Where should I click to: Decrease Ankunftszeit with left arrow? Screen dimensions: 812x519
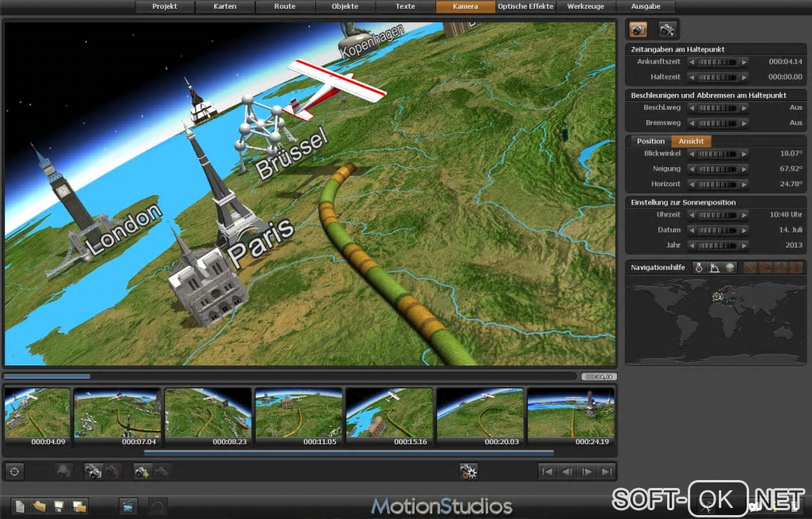click(x=691, y=62)
